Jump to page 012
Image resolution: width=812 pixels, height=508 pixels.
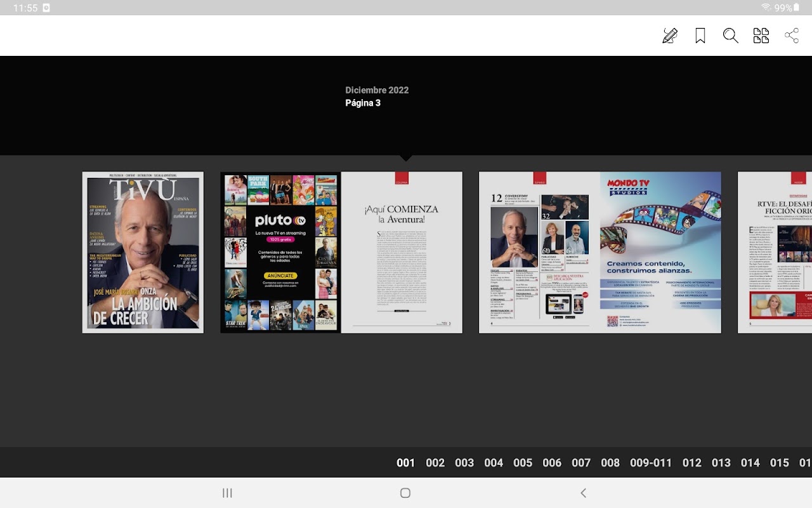pos(692,463)
